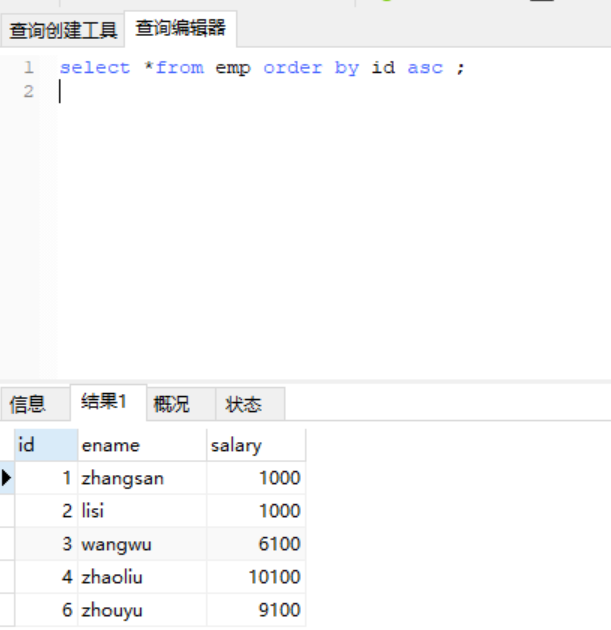
Task: Click id cell of zhangsan row
Action: click(46, 478)
